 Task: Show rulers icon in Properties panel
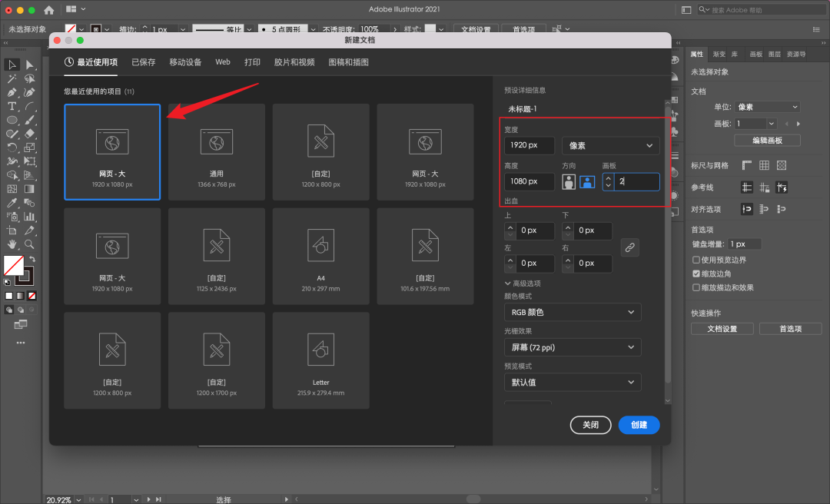tap(746, 166)
